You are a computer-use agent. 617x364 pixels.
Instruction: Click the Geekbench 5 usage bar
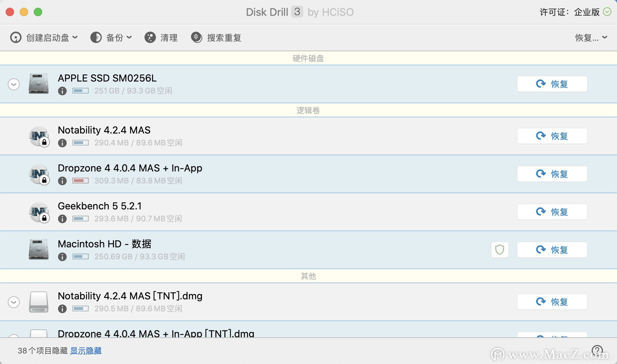(81, 219)
